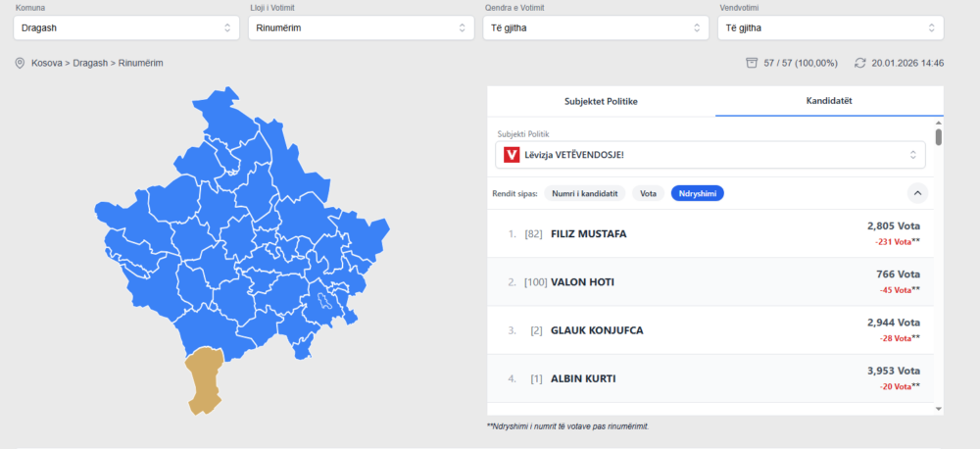This screenshot has height=449, width=980.
Task: Click the red Vetëvendosje party logo
Action: (511, 155)
